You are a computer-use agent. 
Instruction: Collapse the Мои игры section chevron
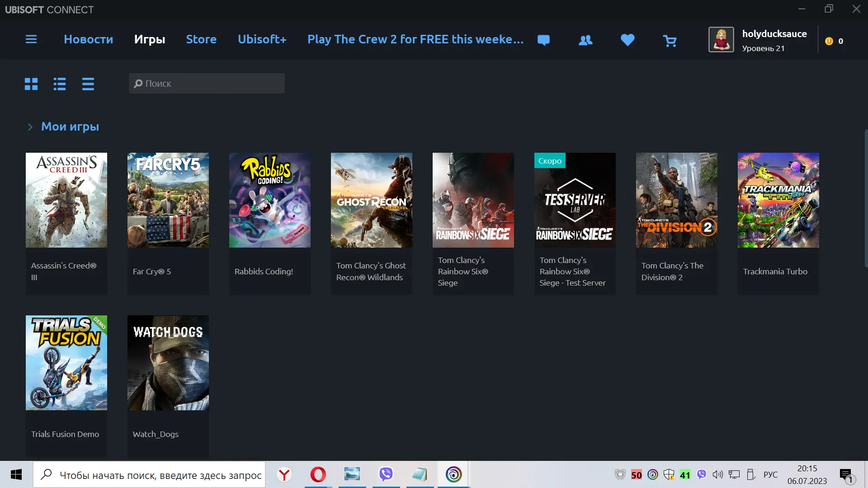(x=30, y=127)
